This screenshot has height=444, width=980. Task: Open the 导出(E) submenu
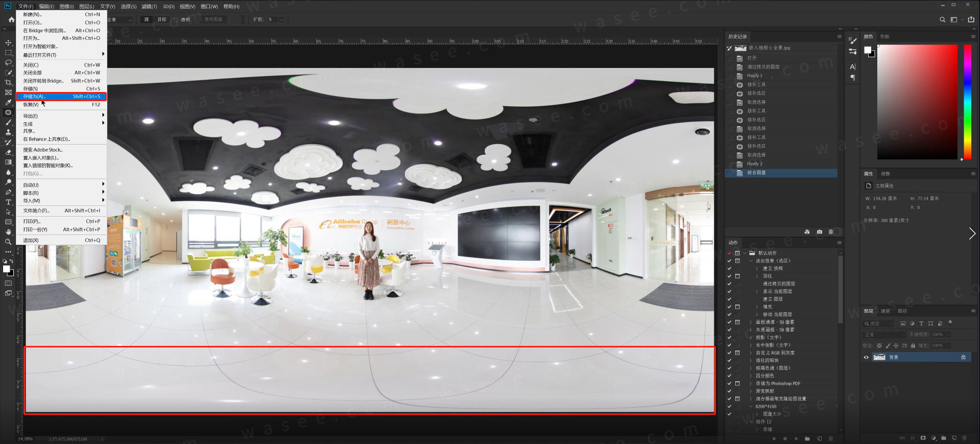click(61, 116)
